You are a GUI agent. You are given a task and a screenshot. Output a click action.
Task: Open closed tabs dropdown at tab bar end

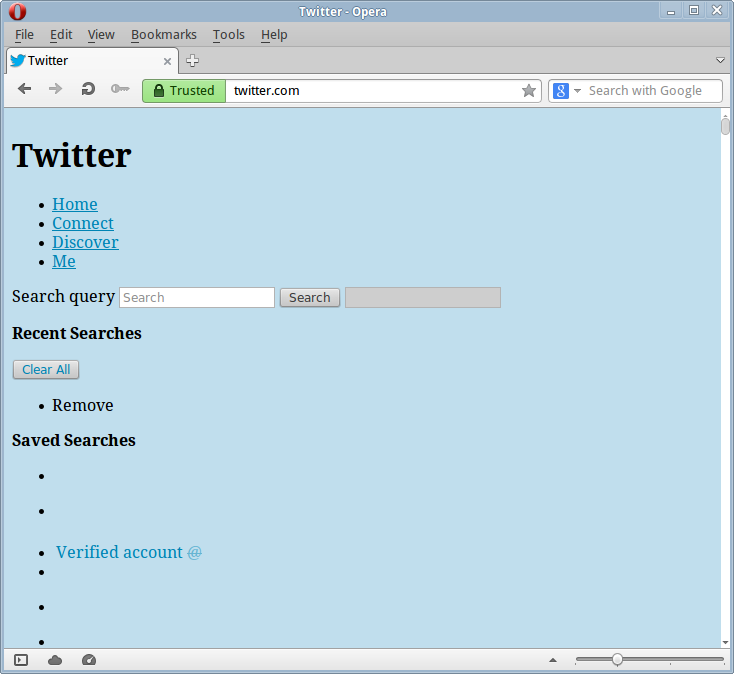pos(720,60)
